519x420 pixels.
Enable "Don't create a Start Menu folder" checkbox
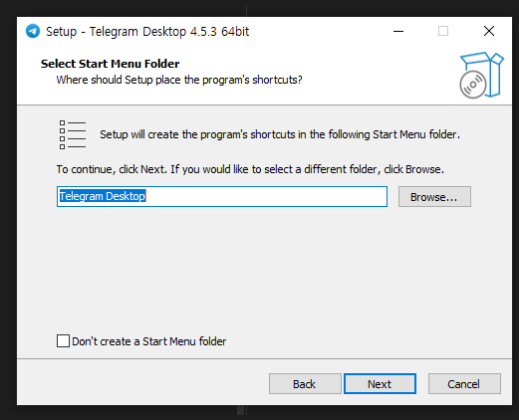[63, 341]
